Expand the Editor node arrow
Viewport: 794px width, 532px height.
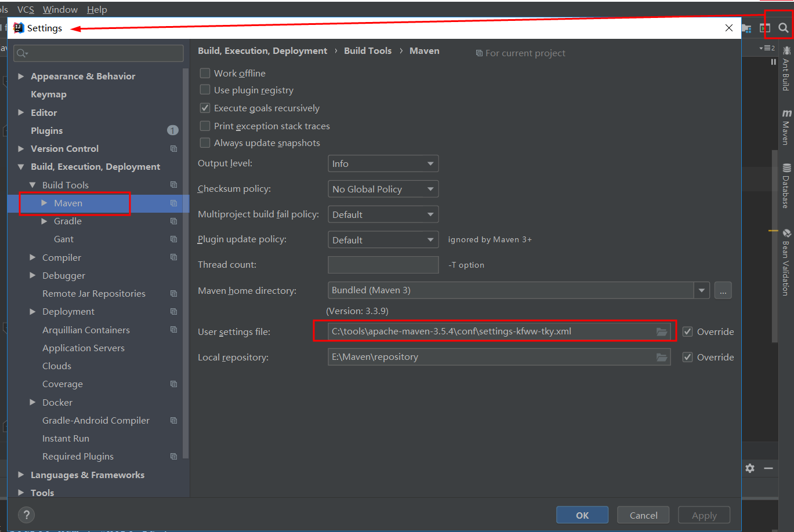click(x=21, y=112)
